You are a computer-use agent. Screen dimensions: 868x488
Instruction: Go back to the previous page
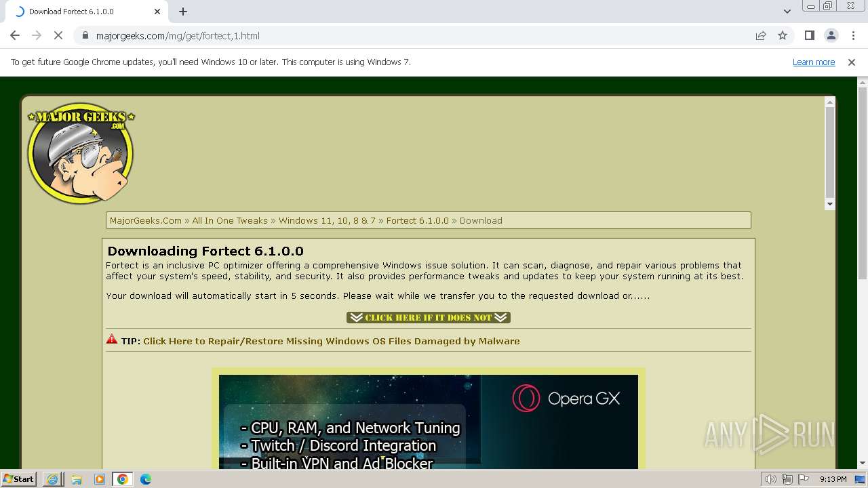click(x=15, y=36)
